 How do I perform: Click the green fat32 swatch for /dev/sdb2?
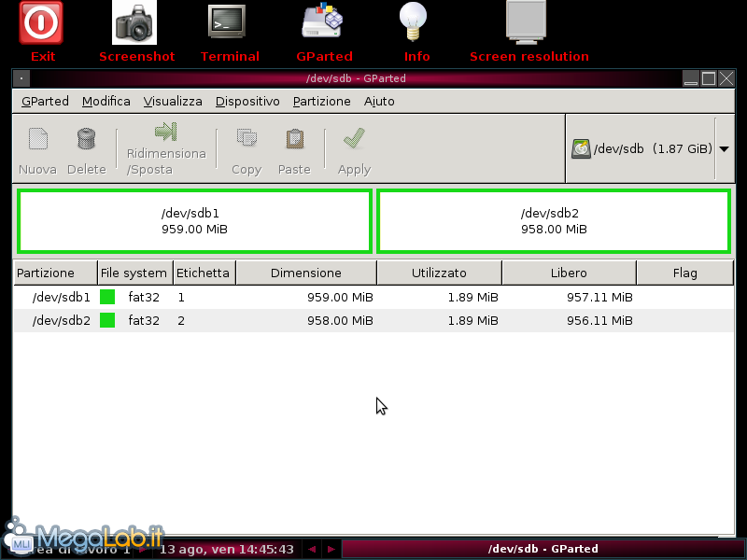[107, 320]
